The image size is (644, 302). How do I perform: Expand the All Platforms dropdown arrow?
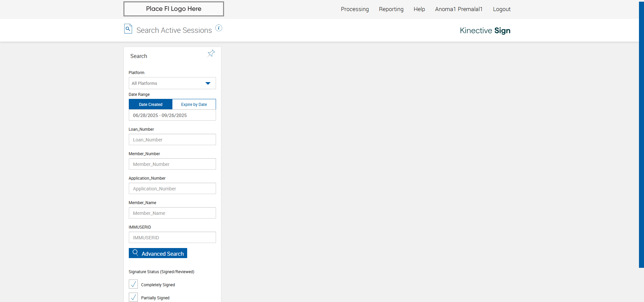click(x=208, y=83)
